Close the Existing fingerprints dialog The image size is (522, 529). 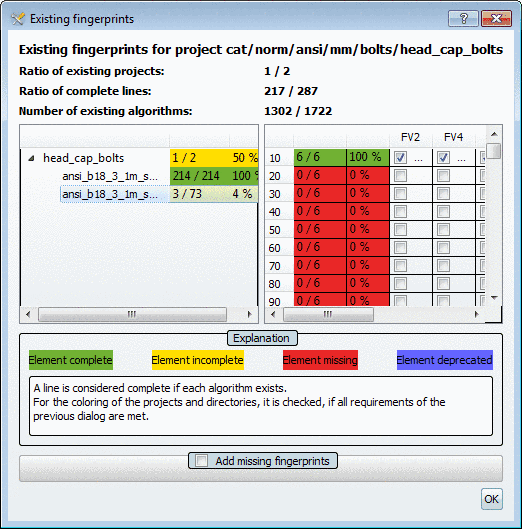(496, 19)
